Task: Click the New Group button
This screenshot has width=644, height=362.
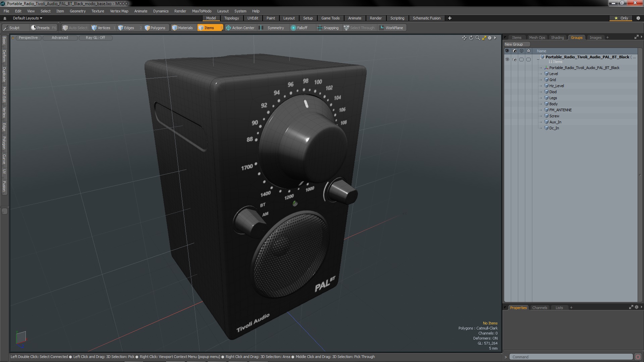Action: (x=517, y=44)
